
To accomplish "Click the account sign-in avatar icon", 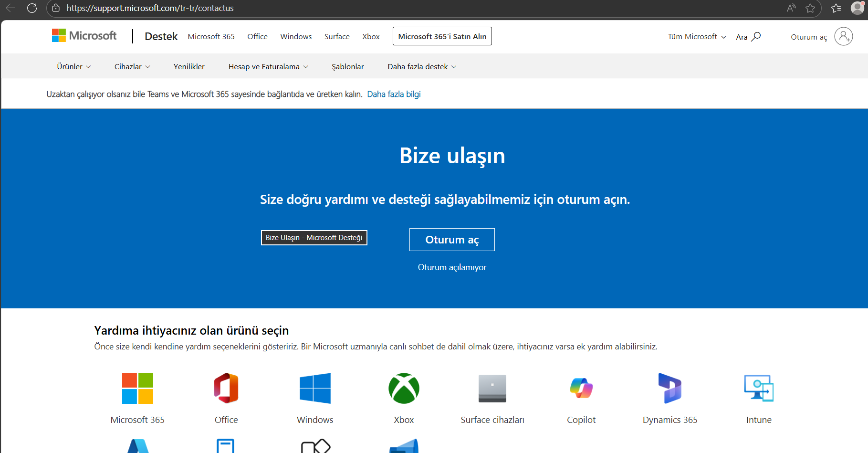I will pyautogui.click(x=844, y=36).
